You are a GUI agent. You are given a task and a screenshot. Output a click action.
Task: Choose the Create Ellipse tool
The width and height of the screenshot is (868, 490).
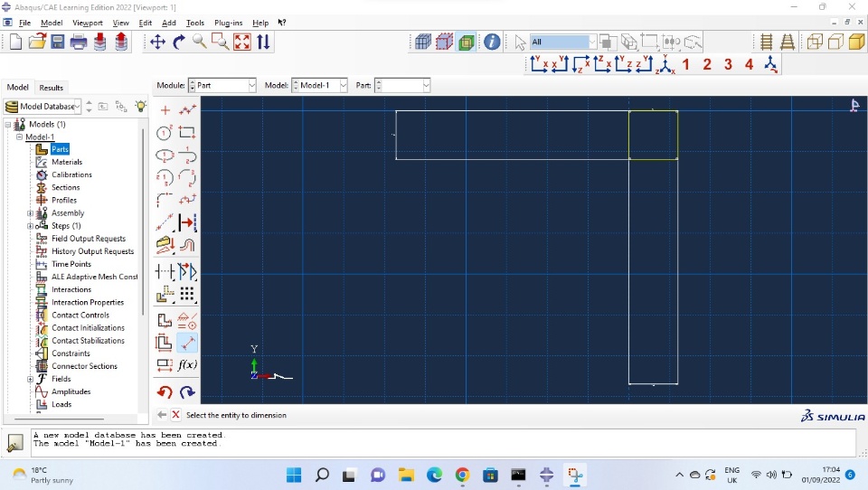165,155
